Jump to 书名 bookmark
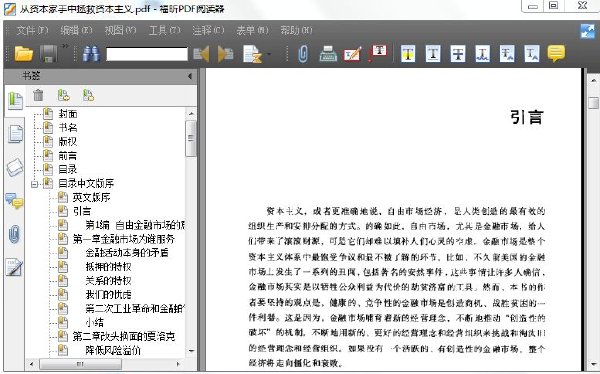The height and width of the screenshot is (374, 600). 68,127
